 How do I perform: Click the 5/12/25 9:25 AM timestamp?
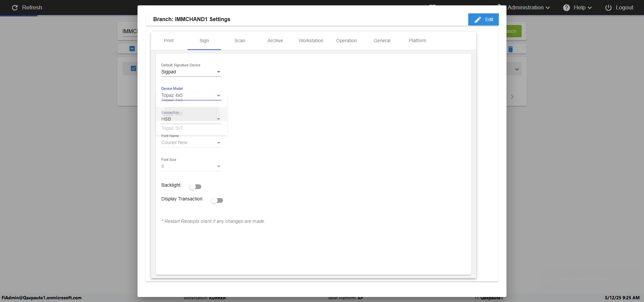(x=622, y=298)
